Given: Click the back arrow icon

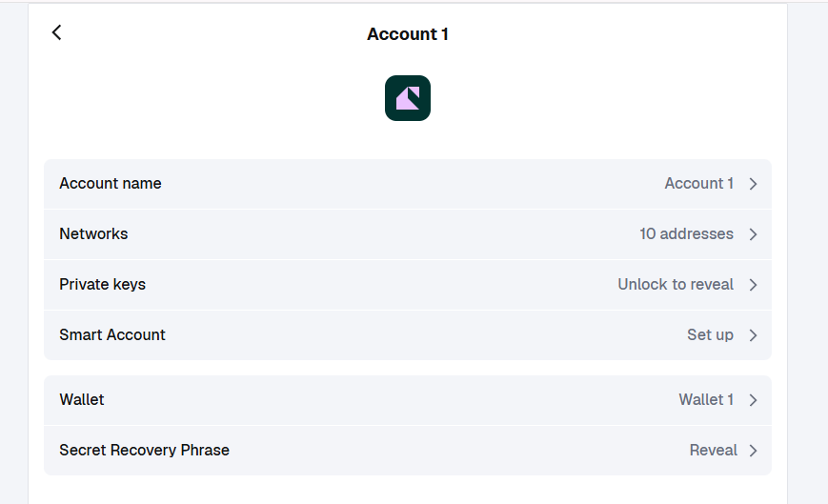Looking at the screenshot, I should click(x=56, y=32).
